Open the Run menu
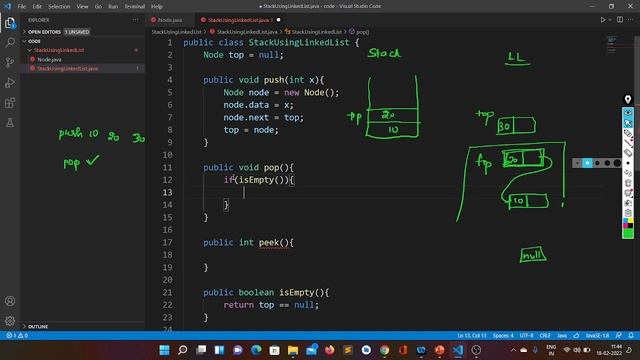 (x=113, y=7)
